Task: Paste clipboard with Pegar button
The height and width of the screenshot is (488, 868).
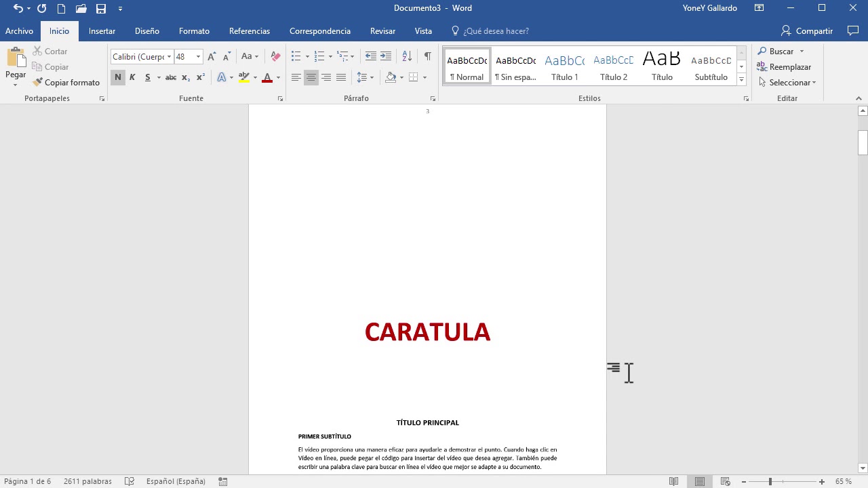Action: point(16,66)
